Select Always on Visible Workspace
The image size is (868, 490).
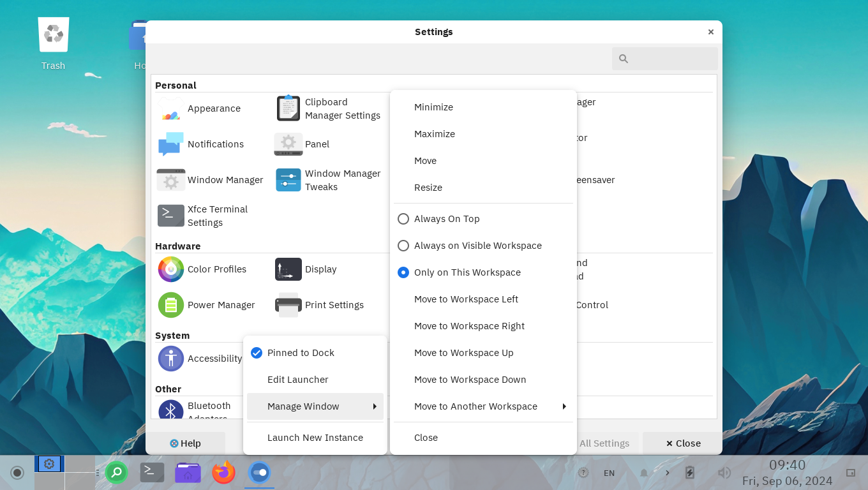click(x=477, y=246)
